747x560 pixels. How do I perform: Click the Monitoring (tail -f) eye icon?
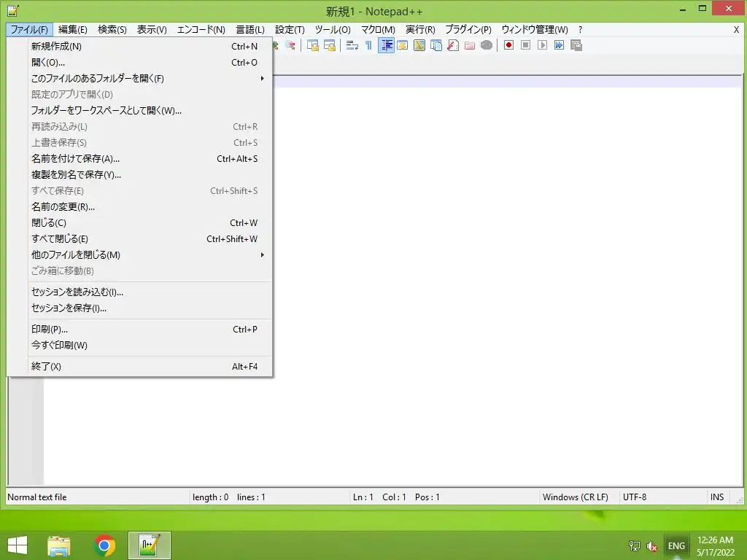tap(487, 45)
